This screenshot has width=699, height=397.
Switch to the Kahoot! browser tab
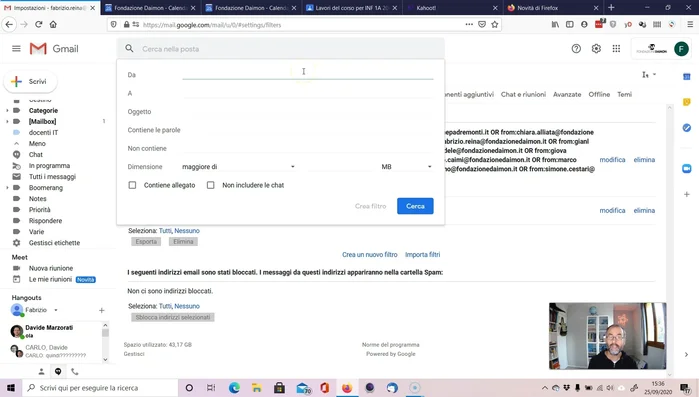point(452,8)
